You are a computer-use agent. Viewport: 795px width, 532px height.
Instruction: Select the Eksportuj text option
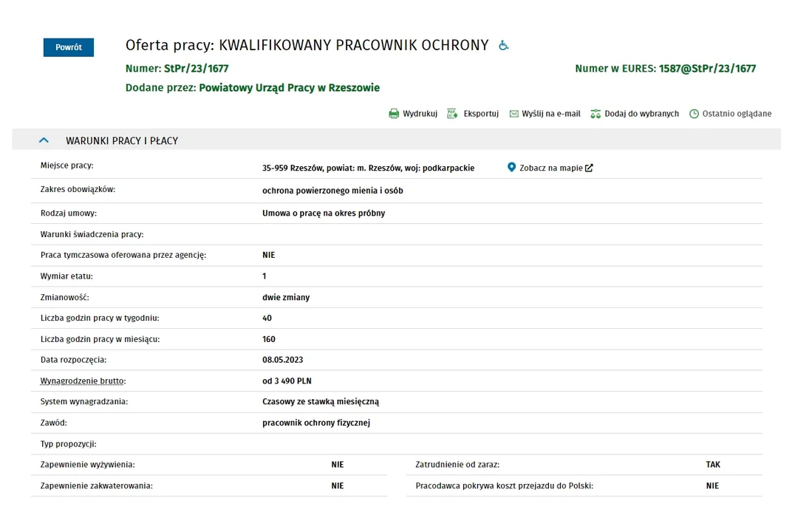tap(481, 114)
